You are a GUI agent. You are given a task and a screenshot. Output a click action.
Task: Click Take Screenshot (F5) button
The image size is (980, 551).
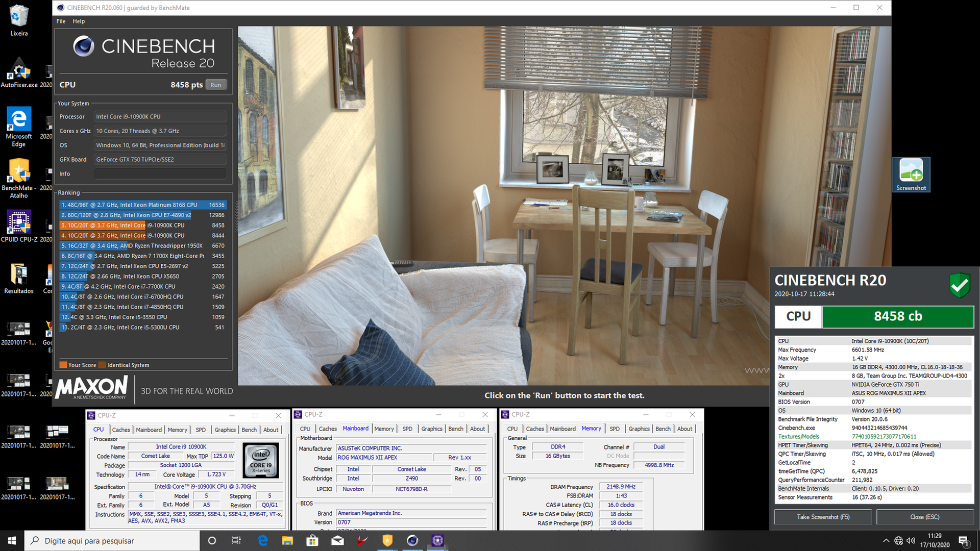(x=823, y=517)
